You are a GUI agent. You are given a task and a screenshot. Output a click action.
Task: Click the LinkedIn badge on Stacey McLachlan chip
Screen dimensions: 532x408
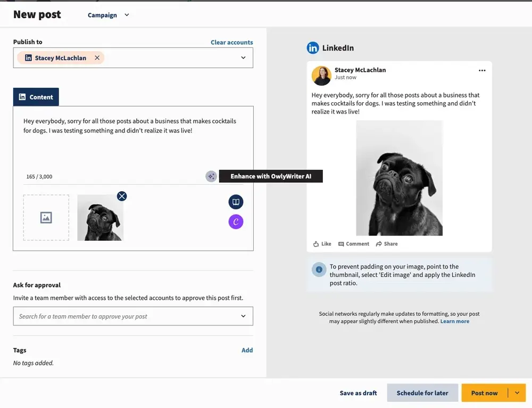27,58
